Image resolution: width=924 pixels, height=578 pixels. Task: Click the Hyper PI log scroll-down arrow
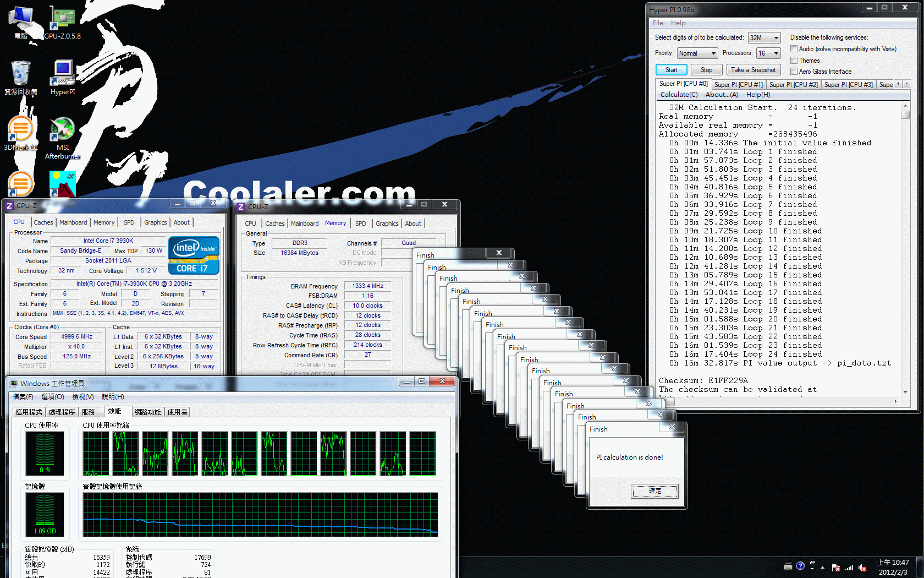tap(905, 392)
